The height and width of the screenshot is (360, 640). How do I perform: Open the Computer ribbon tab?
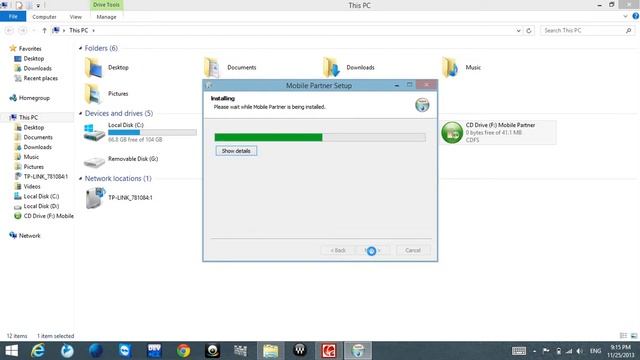tap(44, 17)
